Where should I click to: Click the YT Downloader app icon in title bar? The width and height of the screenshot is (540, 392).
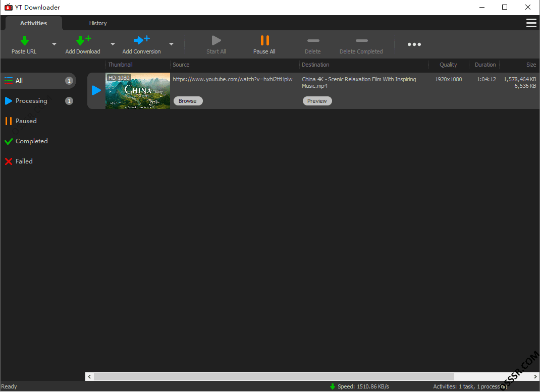pyautogui.click(x=8, y=7)
